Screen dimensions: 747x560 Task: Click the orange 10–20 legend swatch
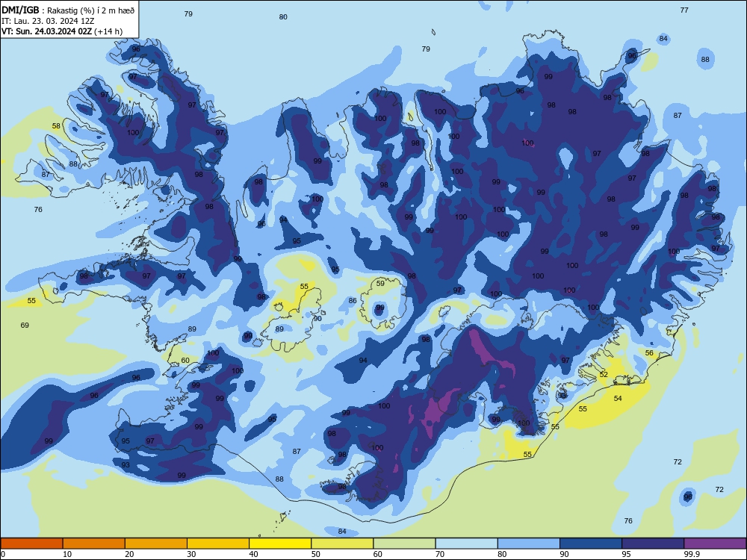94,544
